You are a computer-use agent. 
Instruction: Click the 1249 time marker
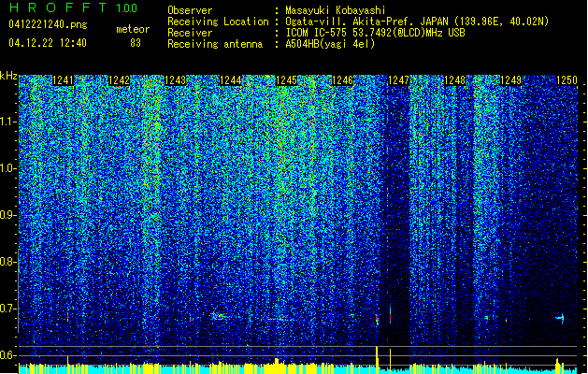coord(510,80)
